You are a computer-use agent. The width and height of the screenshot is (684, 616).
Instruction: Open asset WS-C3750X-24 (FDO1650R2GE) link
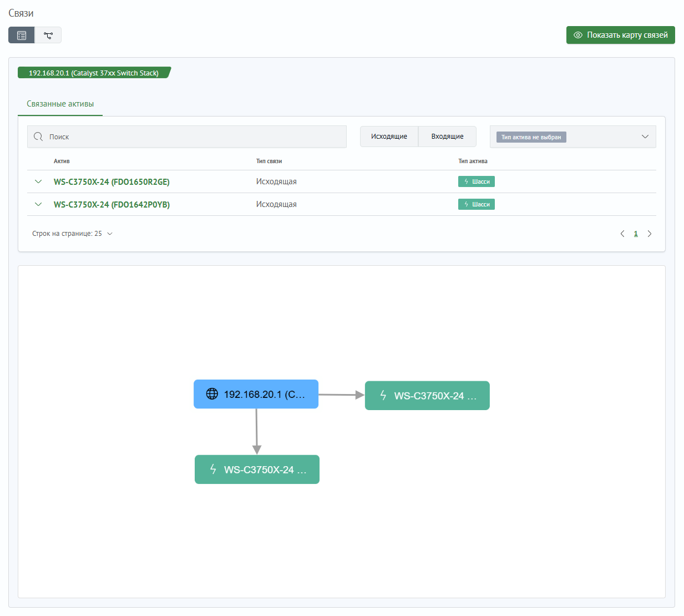coord(112,181)
